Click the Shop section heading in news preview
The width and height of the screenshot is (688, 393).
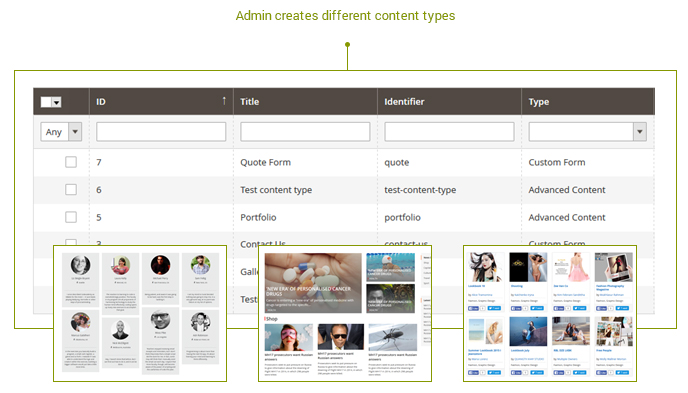click(x=272, y=319)
